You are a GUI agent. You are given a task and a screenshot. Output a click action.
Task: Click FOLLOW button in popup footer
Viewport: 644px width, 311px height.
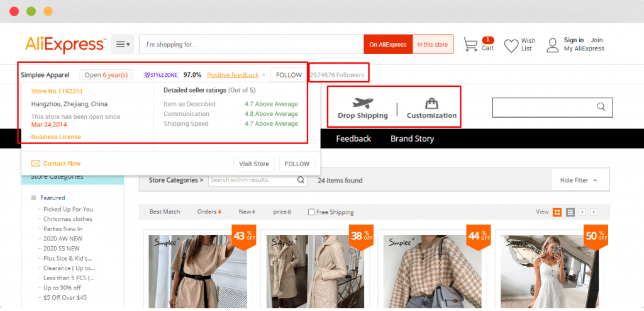pos(297,164)
